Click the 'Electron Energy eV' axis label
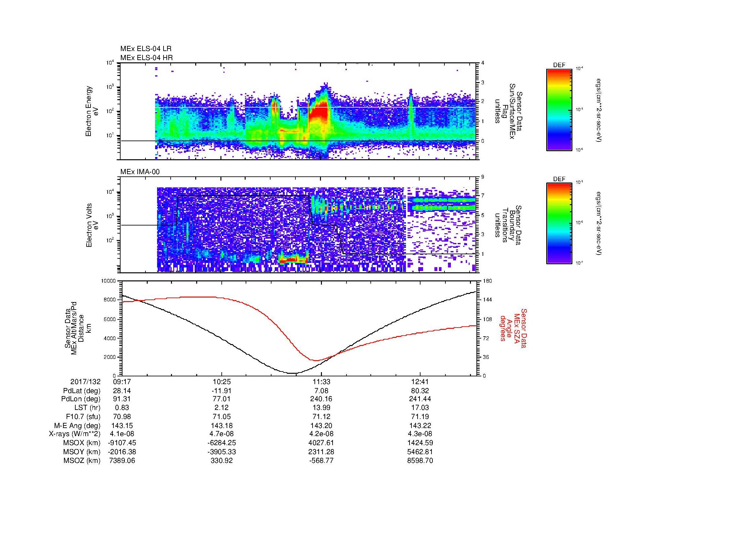Image resolution: width=756 pixels, height=534 pixels. pyautogui.click(x=92, y=111)
